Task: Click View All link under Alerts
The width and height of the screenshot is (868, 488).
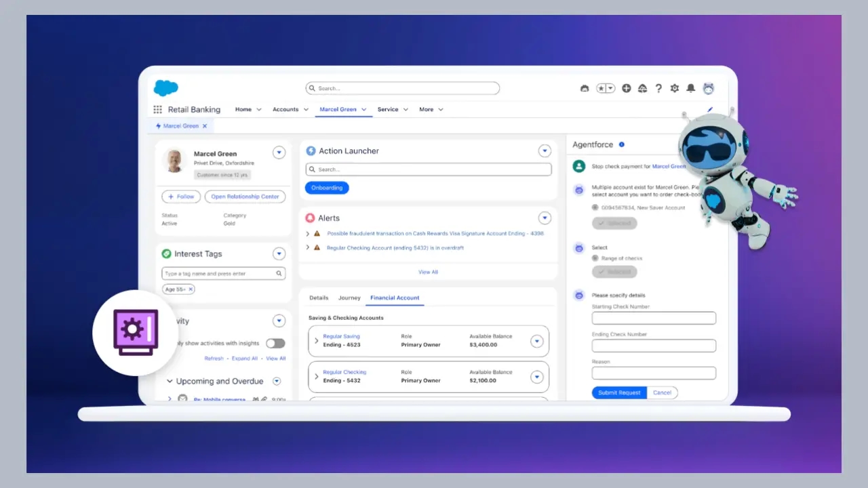Action: click(x=428, y=272)
